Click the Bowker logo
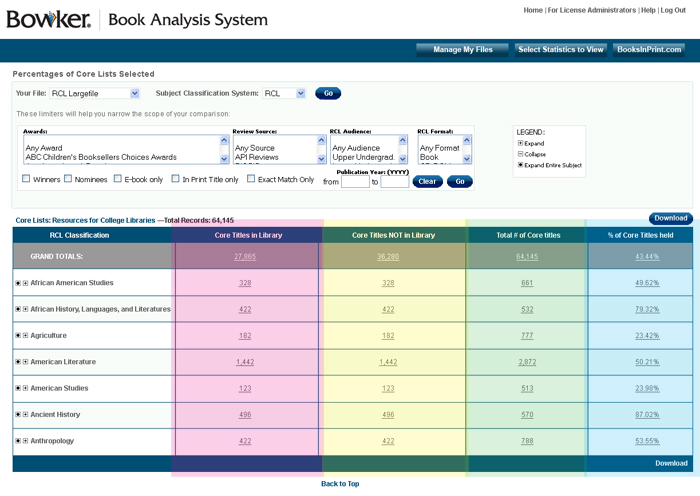This screenshot has width=700, height=496. (48, 19)
